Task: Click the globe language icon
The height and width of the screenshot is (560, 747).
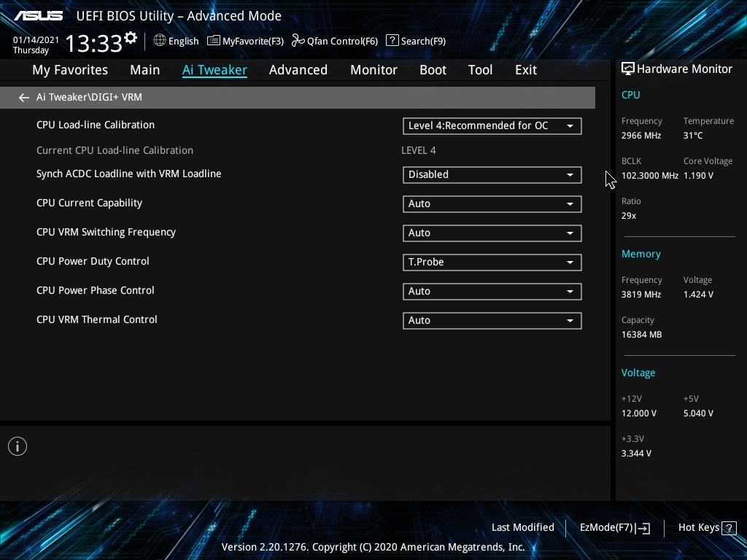Action: point(160,40)
